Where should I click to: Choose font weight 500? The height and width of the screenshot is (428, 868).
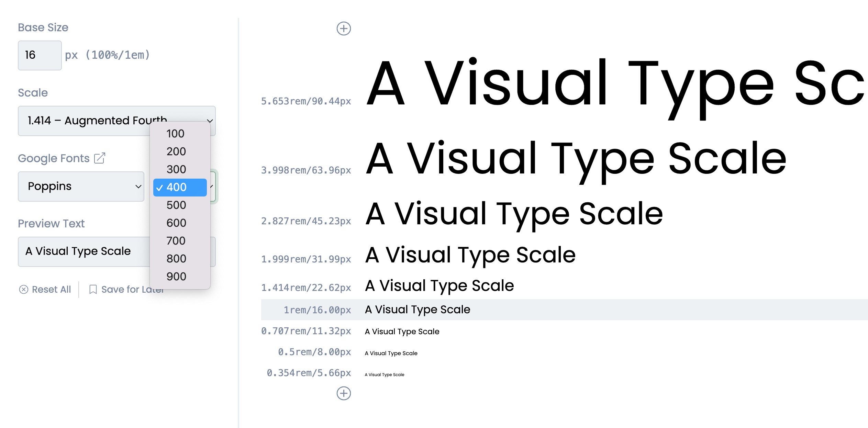176,205
